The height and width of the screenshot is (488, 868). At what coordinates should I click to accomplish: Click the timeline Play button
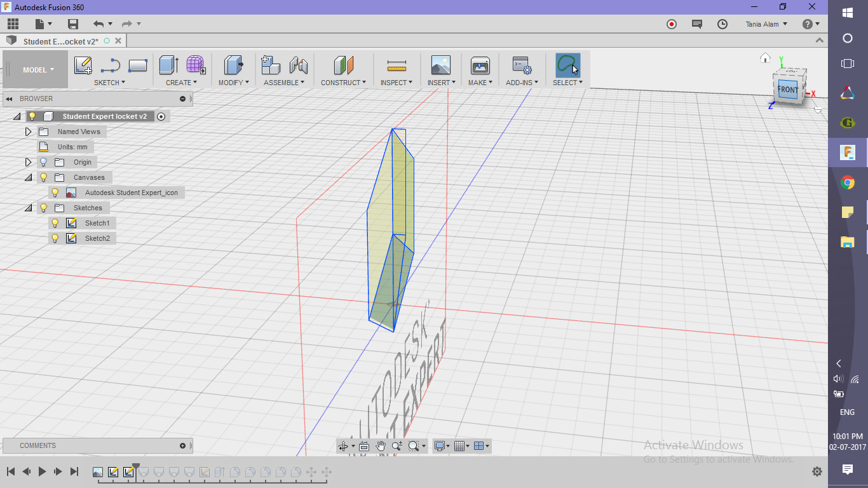(x=43, y=471)
